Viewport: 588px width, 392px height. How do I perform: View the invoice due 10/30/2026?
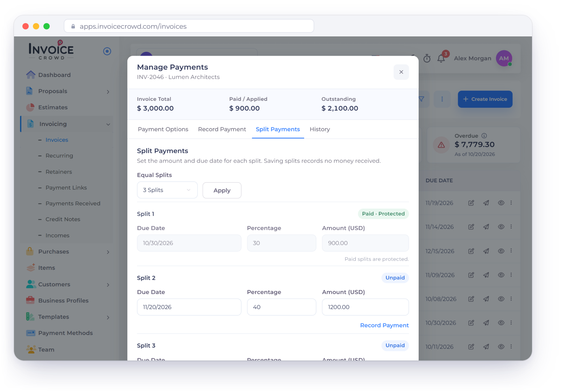pyautogui.click(x=501, y=323)
